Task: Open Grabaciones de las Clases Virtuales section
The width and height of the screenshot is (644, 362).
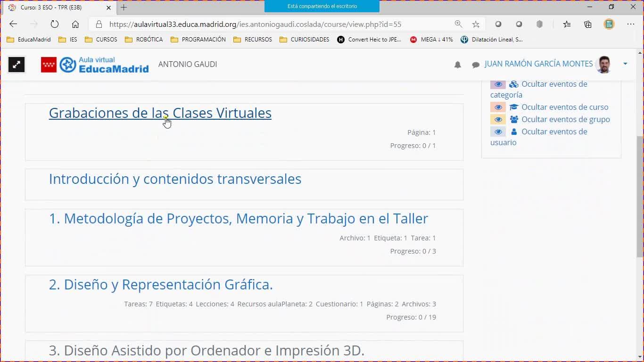Action: click(160, 113)
